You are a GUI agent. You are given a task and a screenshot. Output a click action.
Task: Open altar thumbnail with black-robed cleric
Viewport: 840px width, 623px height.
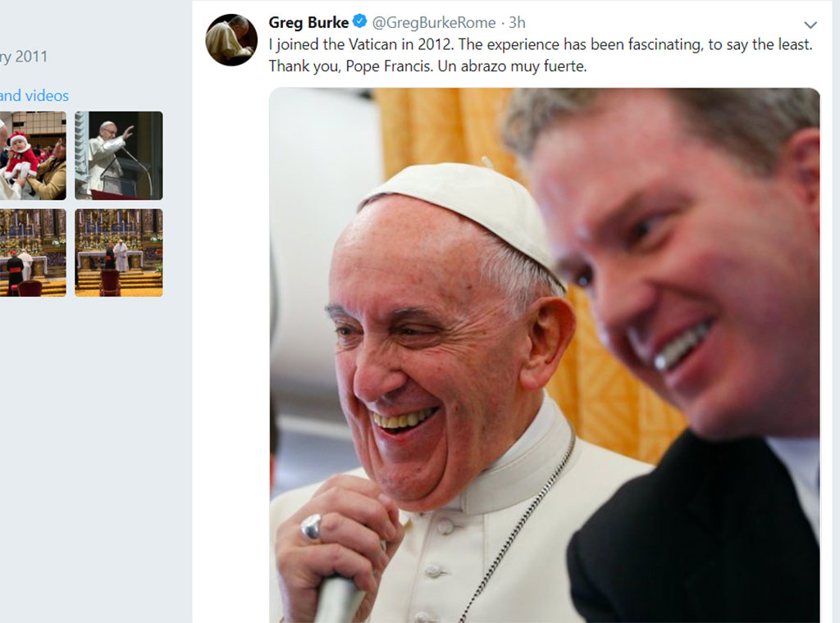[33, 252]
